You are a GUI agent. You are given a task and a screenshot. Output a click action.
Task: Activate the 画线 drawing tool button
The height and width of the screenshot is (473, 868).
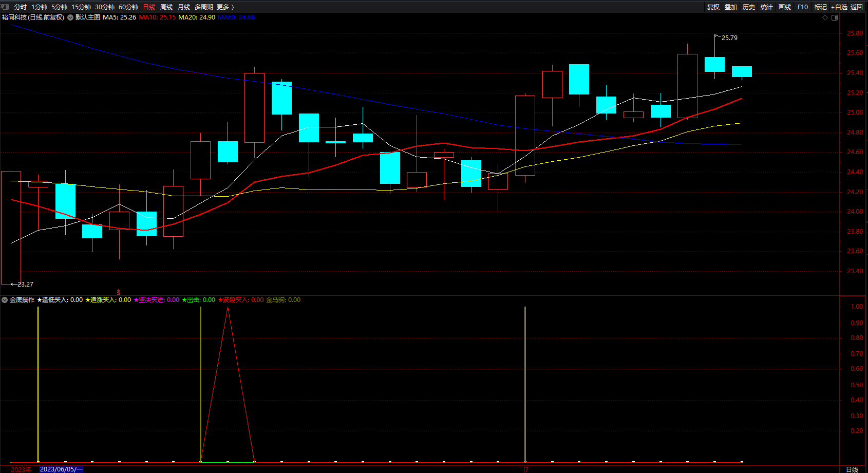(x=785, y=7)
